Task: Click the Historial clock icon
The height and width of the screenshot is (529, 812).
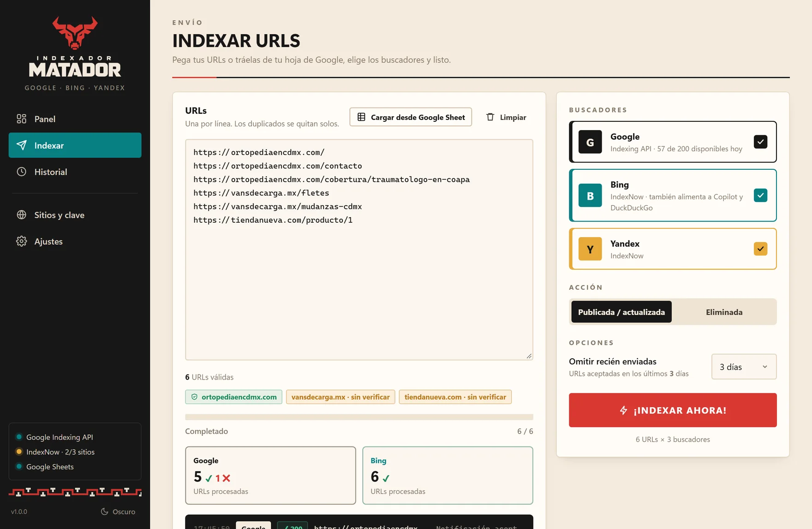Action: [22, 172]
